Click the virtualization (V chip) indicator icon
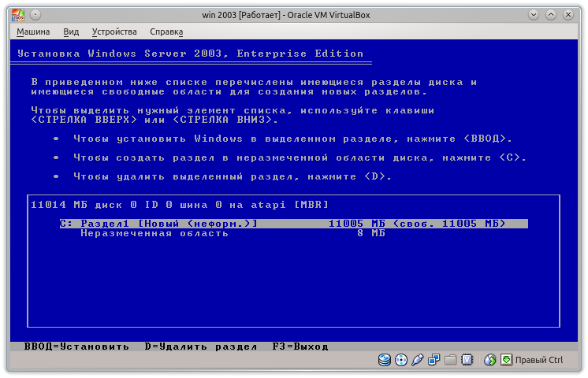 [467, 361]
